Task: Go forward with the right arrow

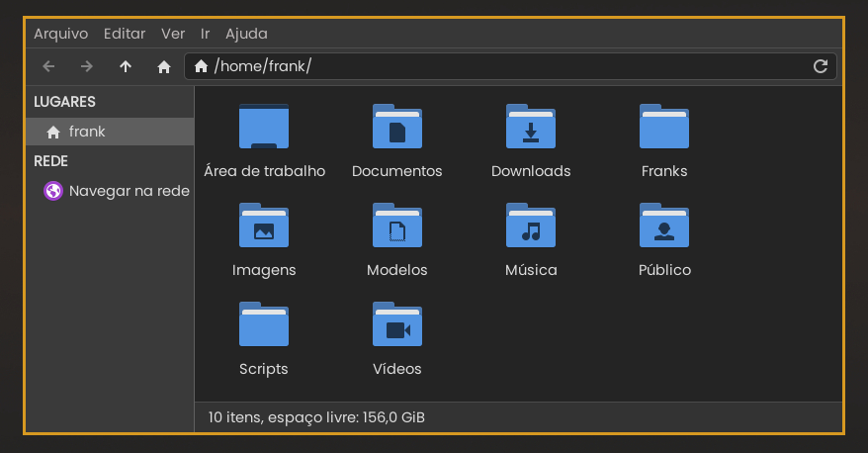Action: (87, 66)
